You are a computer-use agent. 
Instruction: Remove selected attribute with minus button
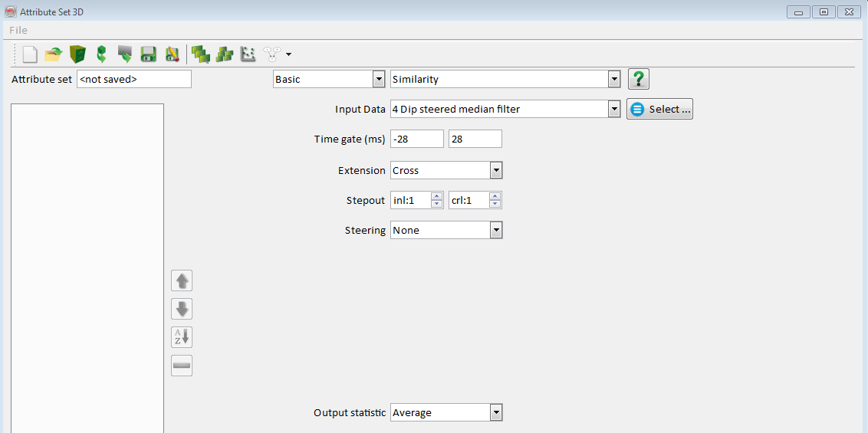[182, 366]
